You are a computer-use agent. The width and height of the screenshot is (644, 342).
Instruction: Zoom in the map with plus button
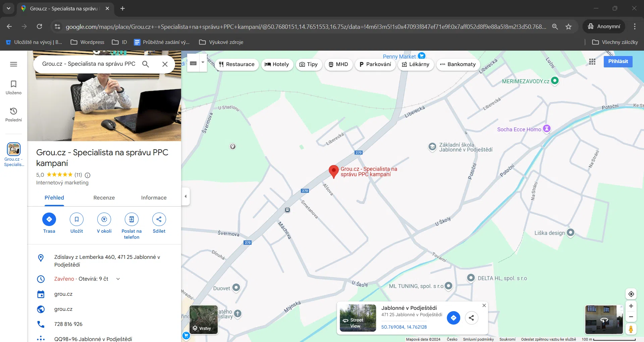(631, 306)
